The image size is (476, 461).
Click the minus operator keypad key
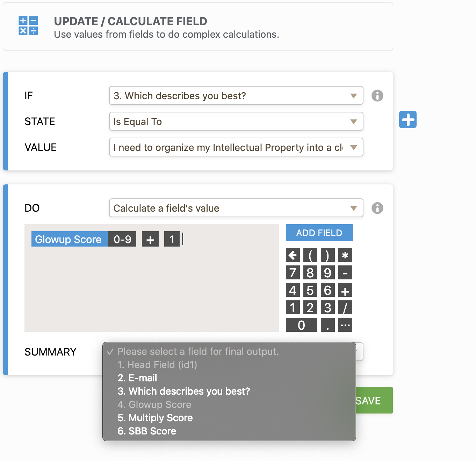tap(345, 273)
